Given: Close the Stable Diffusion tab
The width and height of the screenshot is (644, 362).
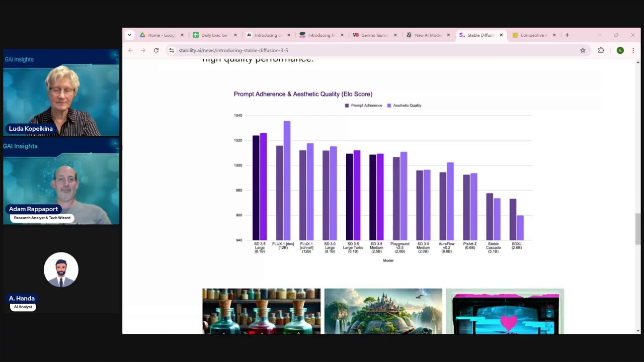Looking at the screenshot, I should pos(501,35).
